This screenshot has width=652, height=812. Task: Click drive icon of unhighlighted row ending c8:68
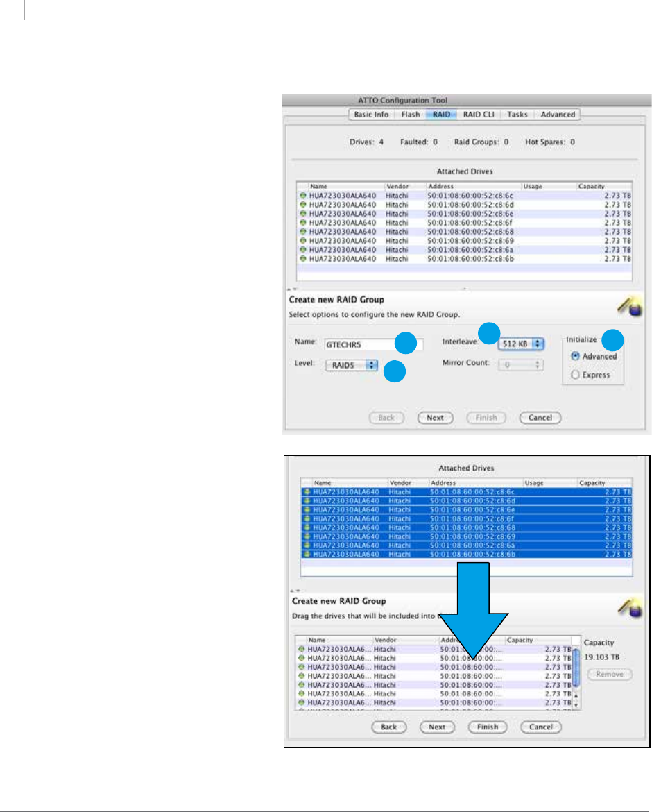point(302,232)
